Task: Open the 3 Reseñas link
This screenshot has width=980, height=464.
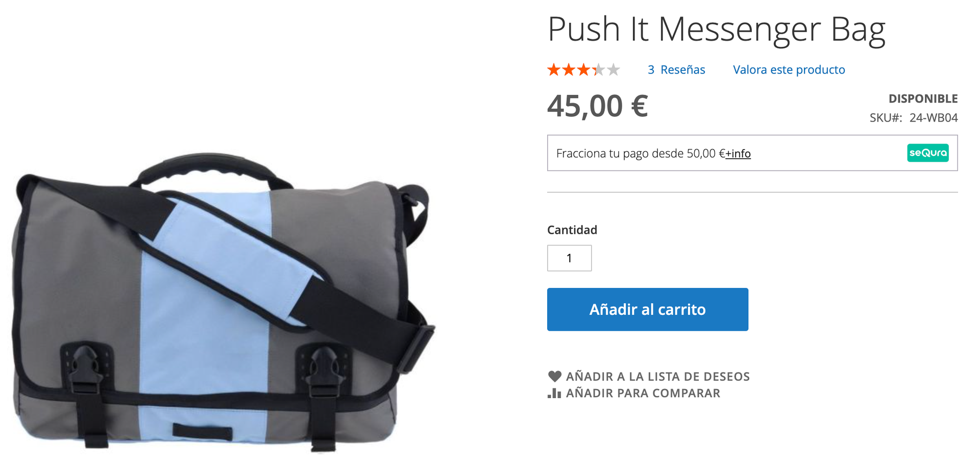Action: 676,70
